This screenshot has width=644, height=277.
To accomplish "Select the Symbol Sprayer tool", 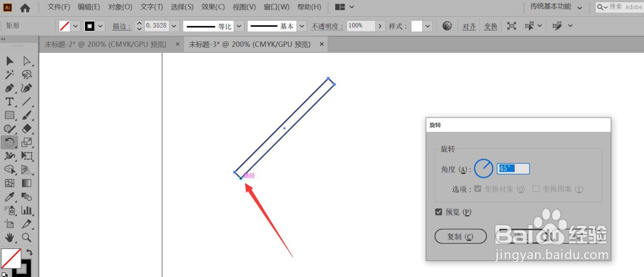I will [10, 210].
